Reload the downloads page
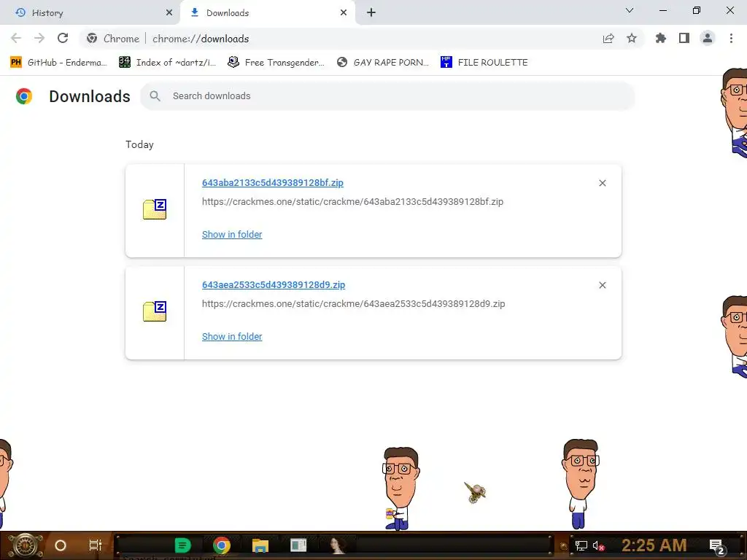This screenshot has height=560, width=747. (63, 39)
